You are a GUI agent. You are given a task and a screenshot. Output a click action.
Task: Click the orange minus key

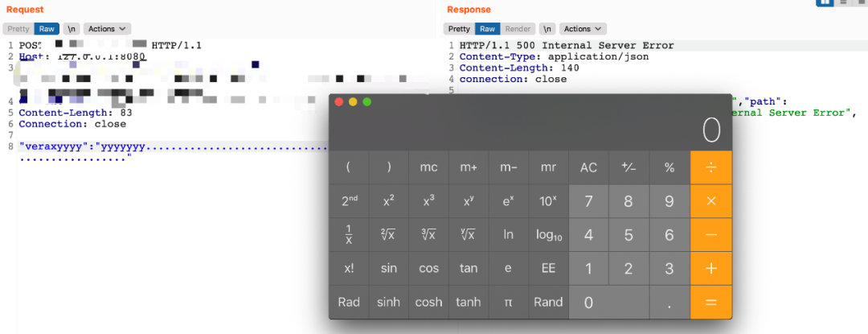click(711, 235)
